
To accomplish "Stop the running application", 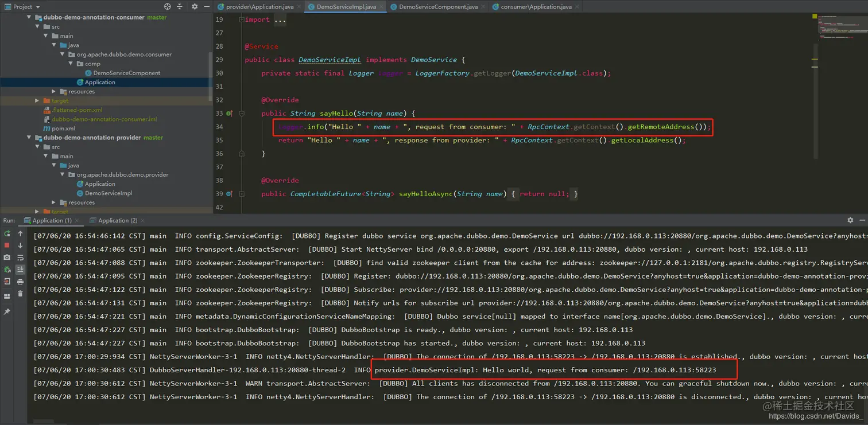I will [x=7, y=245].
